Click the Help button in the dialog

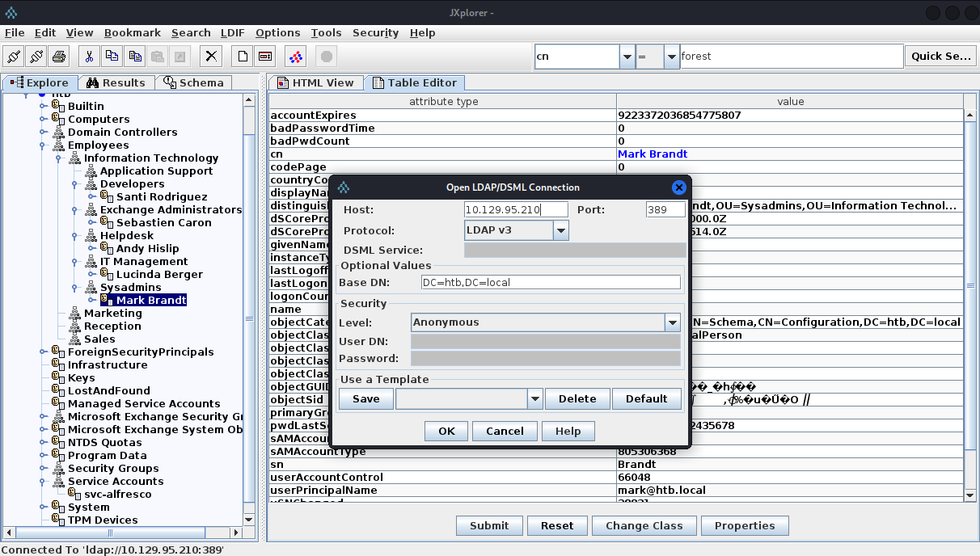coord(568,432)
